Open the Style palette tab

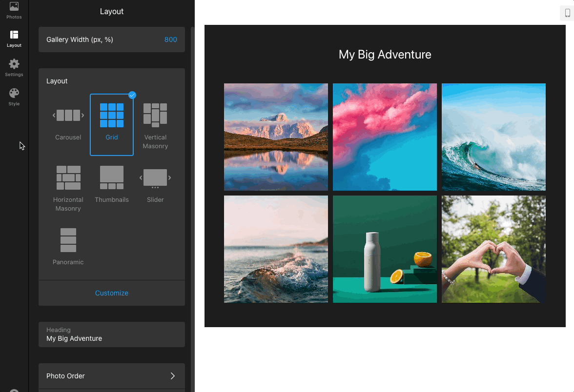tap(14, 98)
